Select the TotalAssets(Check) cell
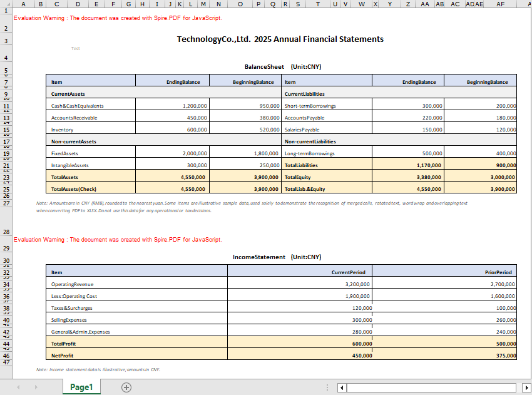Image resolution: width=532 pixels, height=395 pixels. tap(91, 187)
